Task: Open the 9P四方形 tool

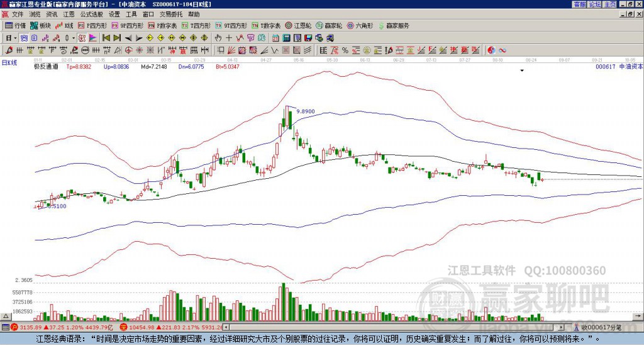Action: 128,25
